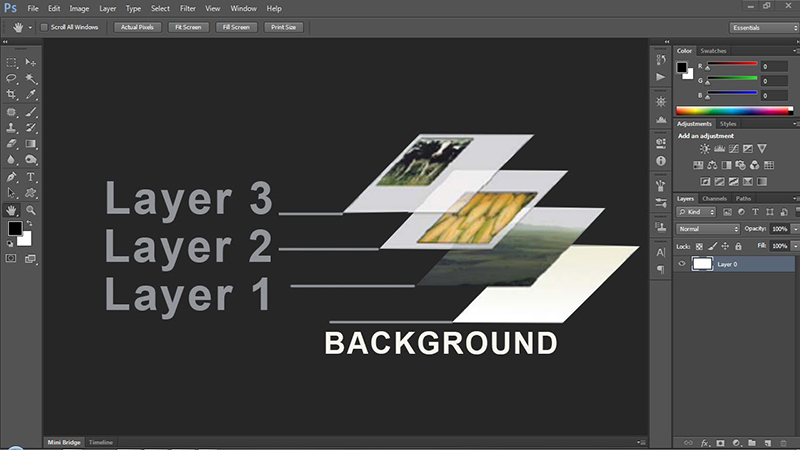800x450 pixels.
Task: Select the History Brush tool
Action: click(x=31, y=128)
